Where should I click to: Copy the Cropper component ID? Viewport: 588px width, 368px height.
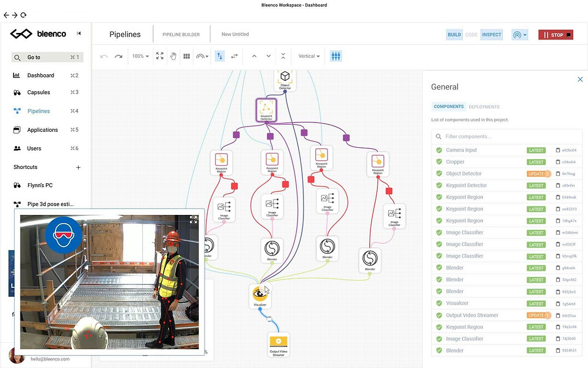point(558,162)
